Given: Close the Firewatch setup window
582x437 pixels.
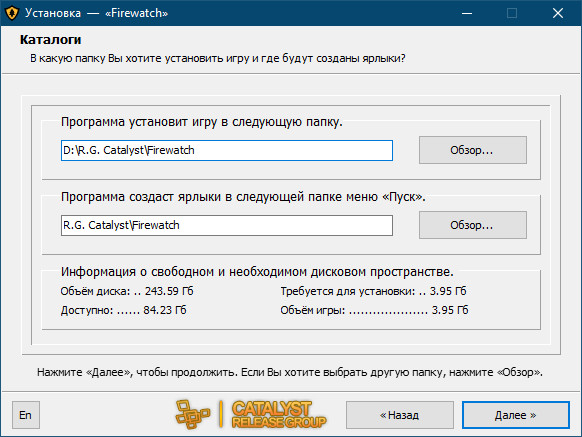Looking at the screenshot, I should 558,13.
